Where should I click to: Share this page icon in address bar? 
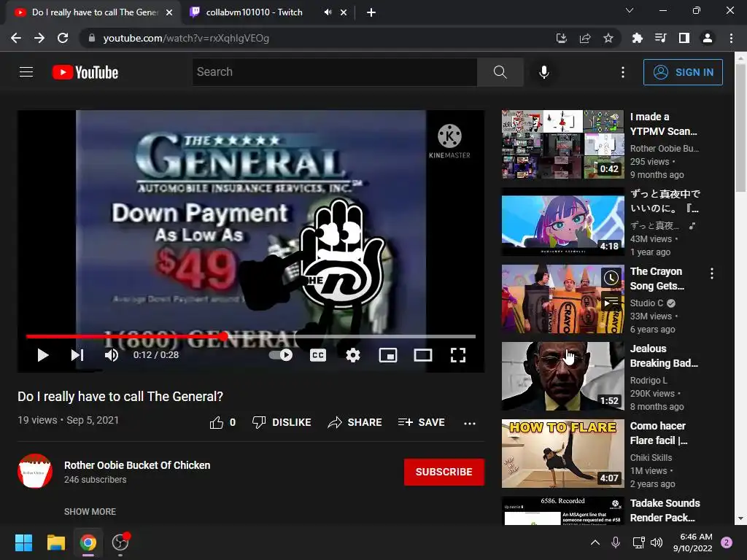[585, 38]
